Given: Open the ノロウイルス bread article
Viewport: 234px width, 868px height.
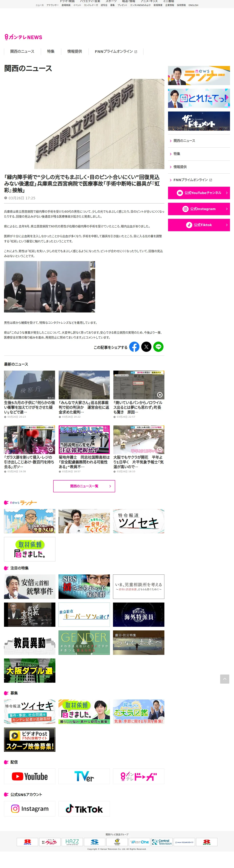Looking at the screenshot, I should (x=139, y=395).
